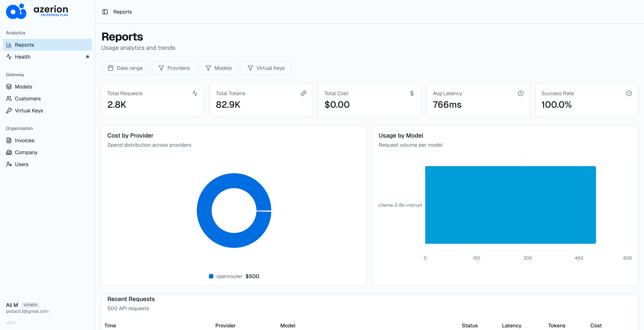Click the blue openrouter color swatch

(211, 276)
